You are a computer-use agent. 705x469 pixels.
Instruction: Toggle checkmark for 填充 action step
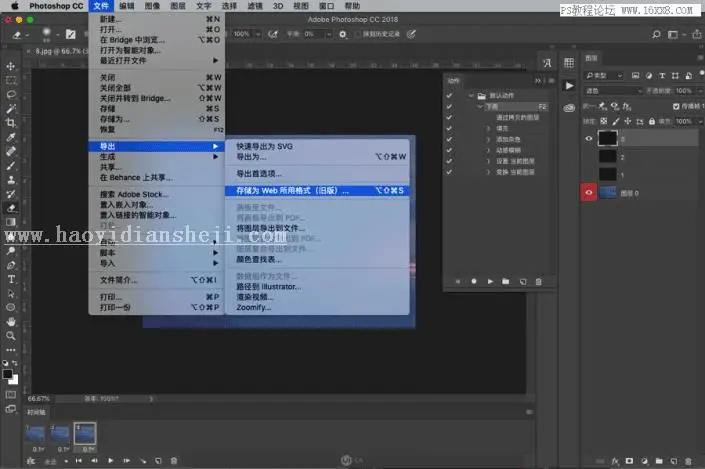point(449,128)
